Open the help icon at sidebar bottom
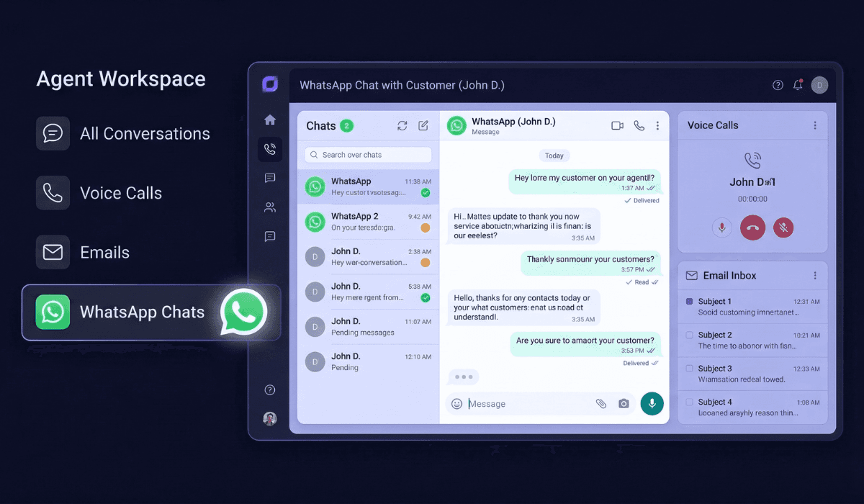The height and width of the screenshot is (504, 864). click(270, 390)
